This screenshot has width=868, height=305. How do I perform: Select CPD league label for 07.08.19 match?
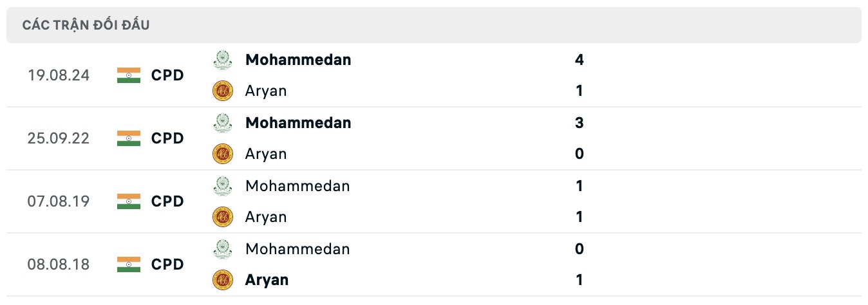(x=167, y=201)
